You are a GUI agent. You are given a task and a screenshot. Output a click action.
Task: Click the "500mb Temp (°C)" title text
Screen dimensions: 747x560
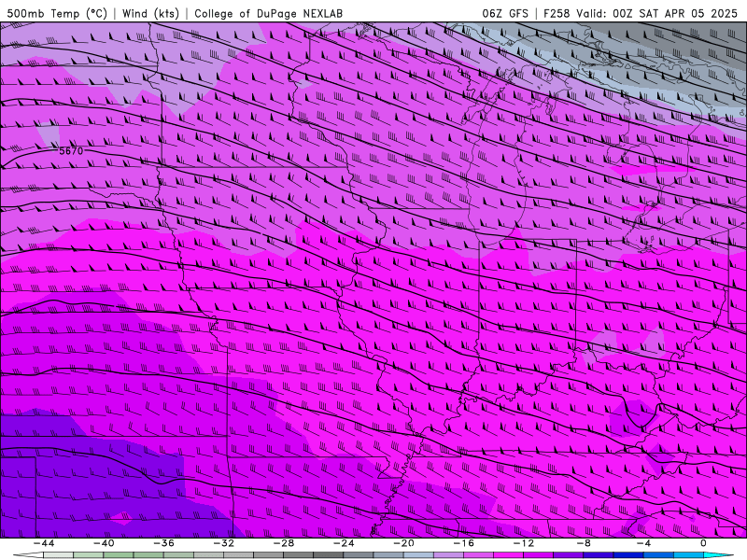(57, 13)
